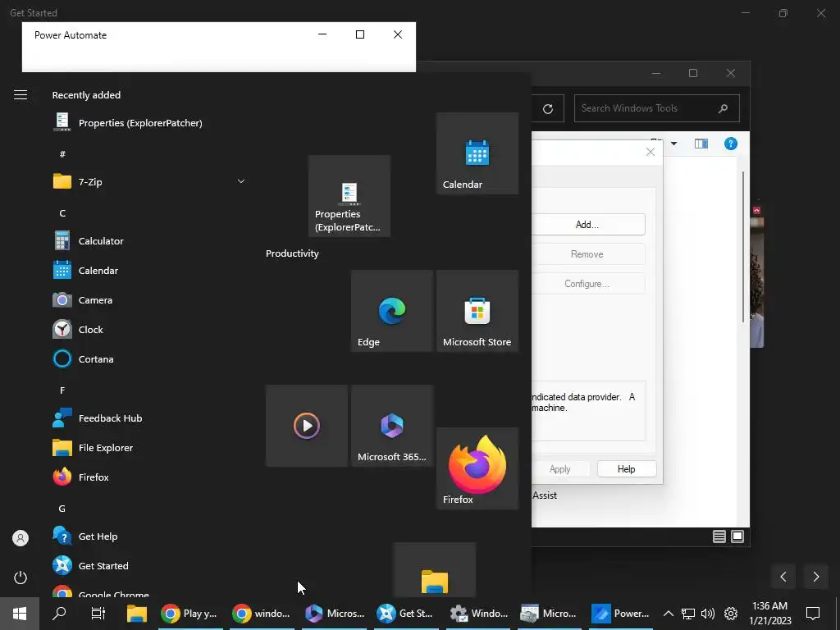Switch to 'Get St...' taskbar window
This screenshot has height=630, width=840.
point(406,614)
